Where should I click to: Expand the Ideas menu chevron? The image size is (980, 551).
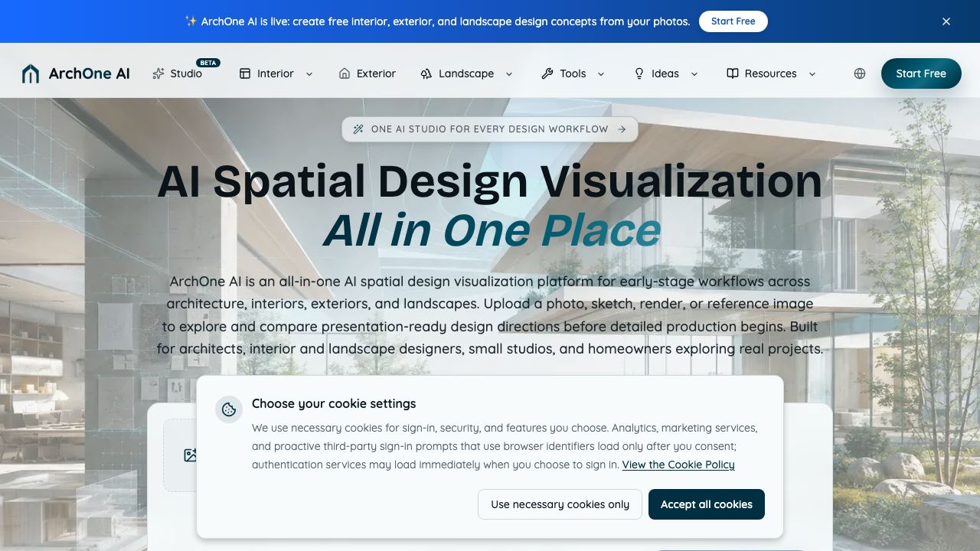pos(694,73)
